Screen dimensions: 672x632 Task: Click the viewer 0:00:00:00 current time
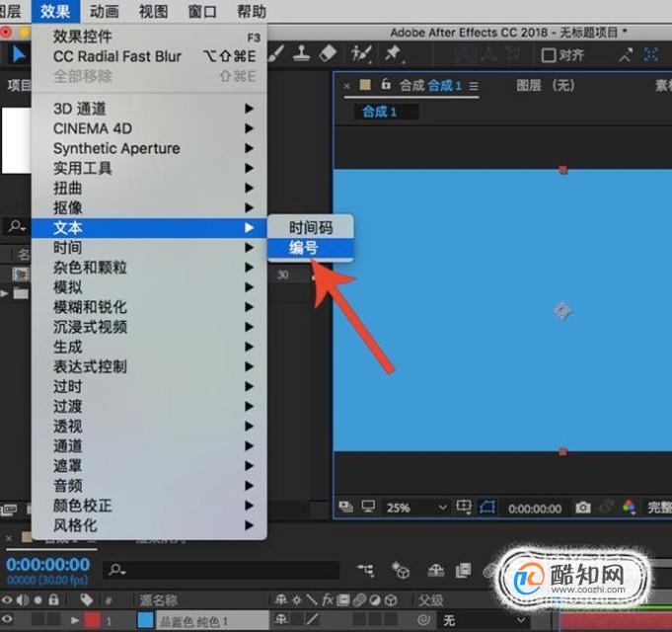coord(535,509)
